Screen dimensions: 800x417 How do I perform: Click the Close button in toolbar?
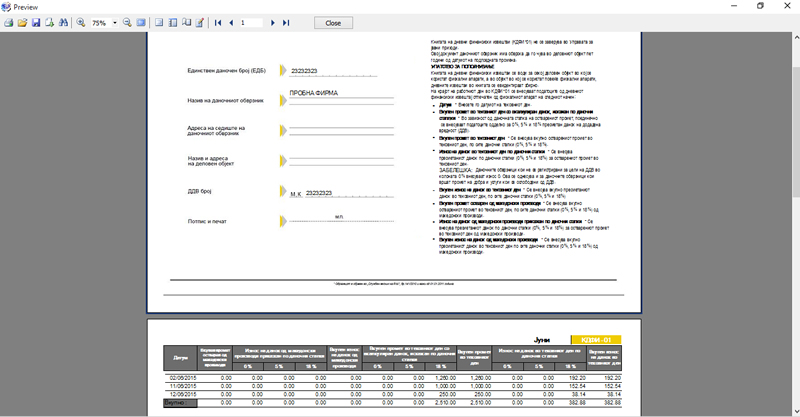(333, 23)
